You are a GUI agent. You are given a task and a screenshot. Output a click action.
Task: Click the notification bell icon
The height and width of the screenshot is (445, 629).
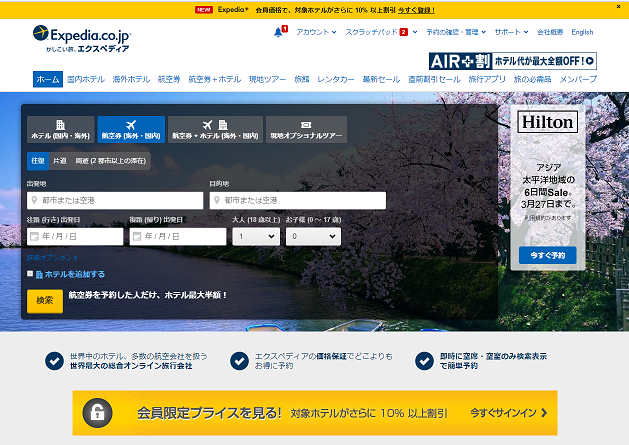(x=278, y=32)
